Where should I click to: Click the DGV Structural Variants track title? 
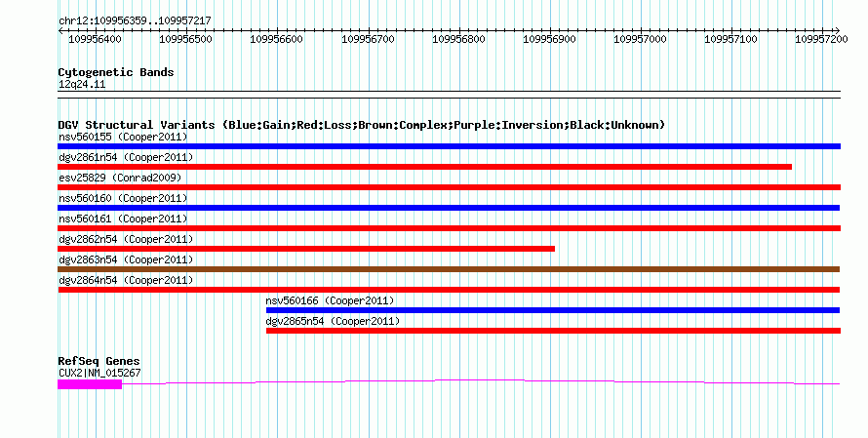coord(361,125)
